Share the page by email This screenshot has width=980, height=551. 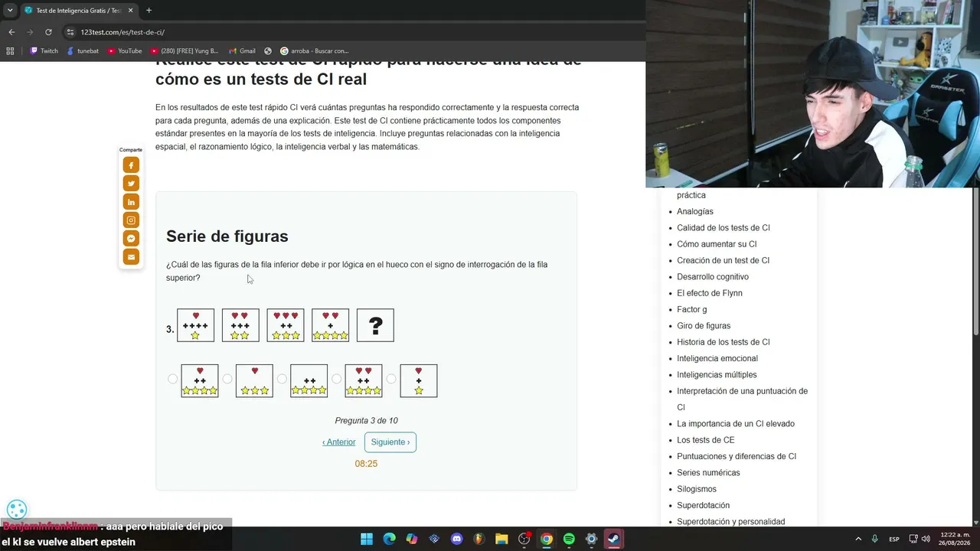(x=131, y=257)
